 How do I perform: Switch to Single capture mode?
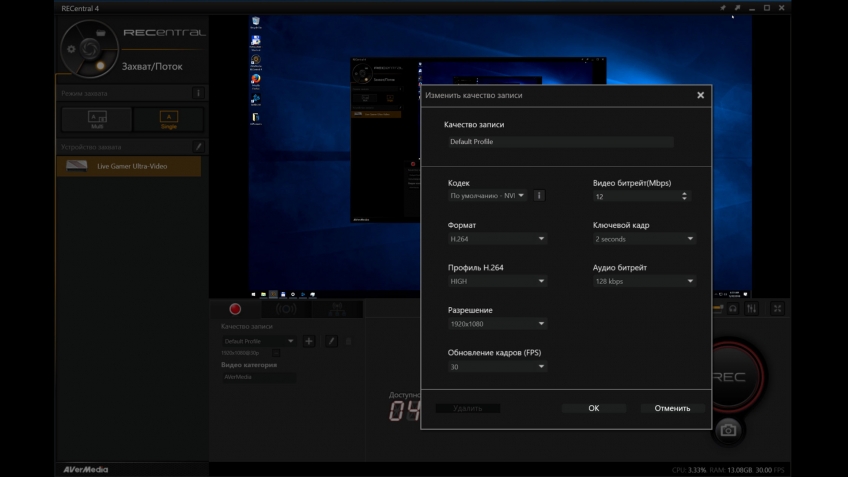[x=168, y=120]
